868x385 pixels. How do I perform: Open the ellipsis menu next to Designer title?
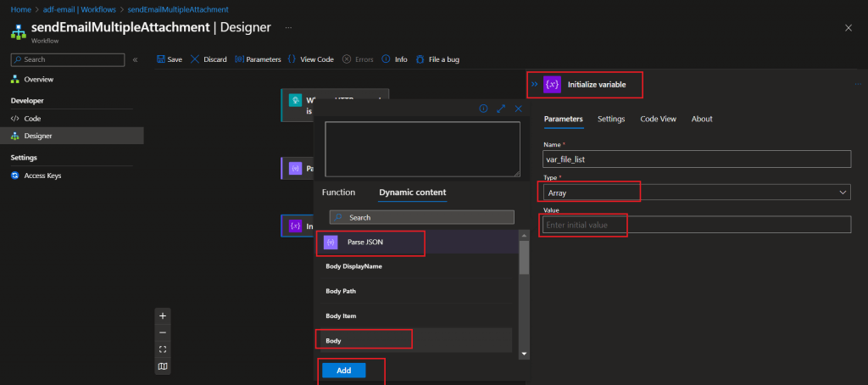[288, 27]
